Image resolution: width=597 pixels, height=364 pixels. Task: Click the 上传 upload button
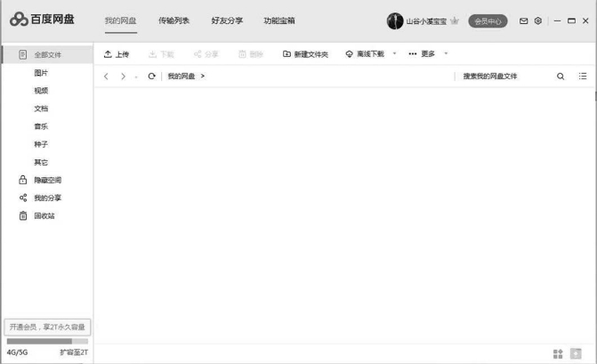click(117, 54)
